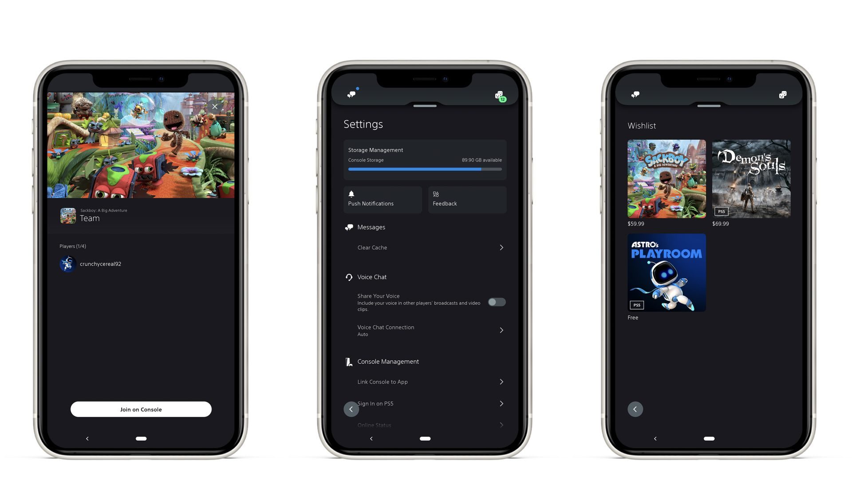Click the Messages icon in Settings
The width and height of the screenshot is (852, 504).
(x=349, y=227)
